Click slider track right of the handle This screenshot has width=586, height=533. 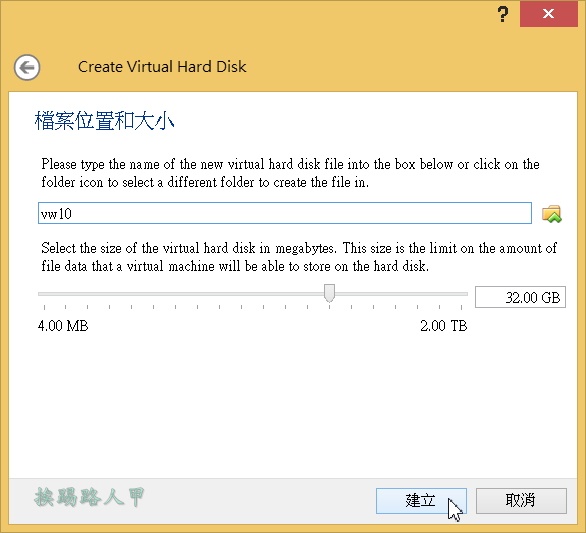tap(401, 294)
